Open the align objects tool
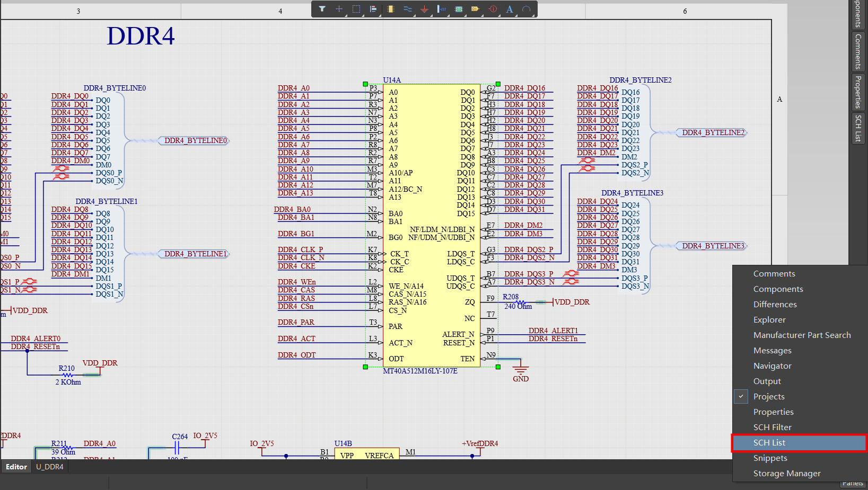Screen dimensions: 868x490 (373, 9)
